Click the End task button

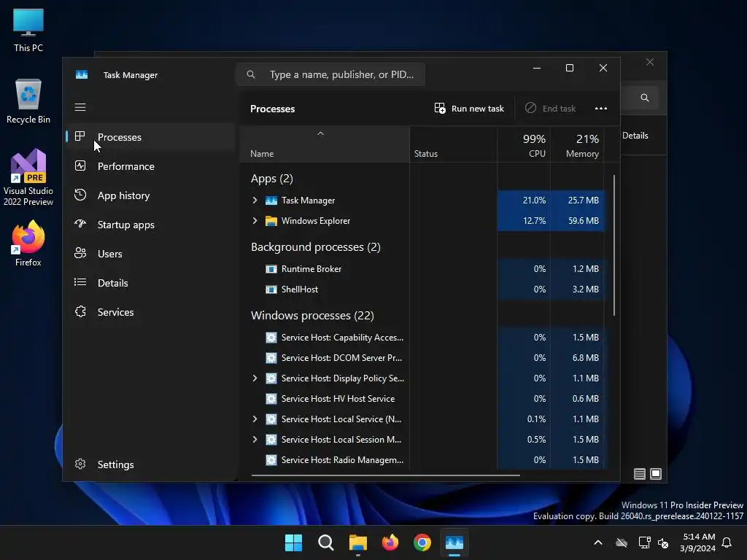(550, 109)
